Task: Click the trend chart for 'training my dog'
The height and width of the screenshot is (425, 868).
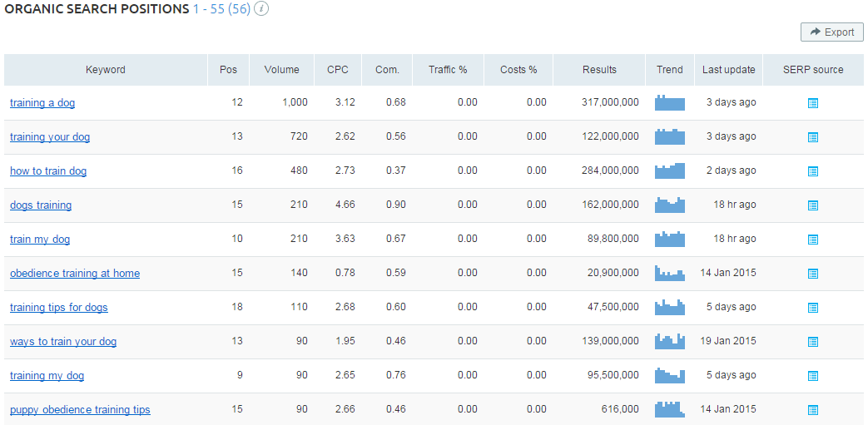Action: 670,376
